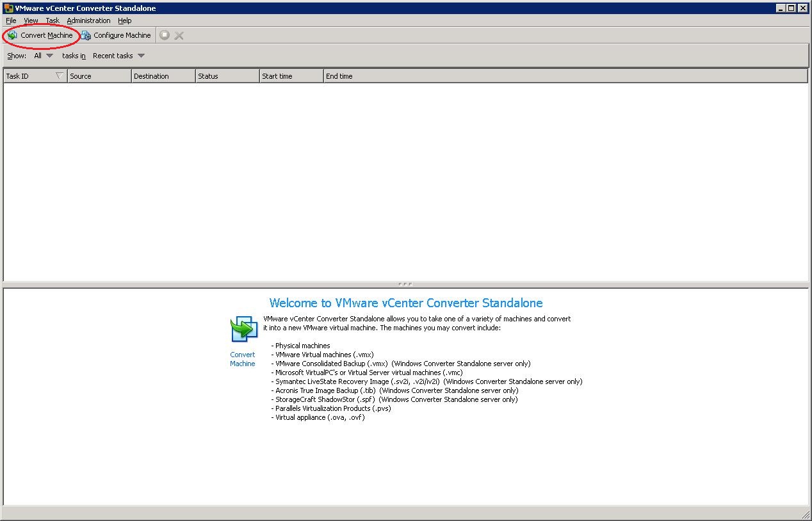This screenshot has height=521, width=812.
Task: Sort by the Destination column header
Action: 163,76
